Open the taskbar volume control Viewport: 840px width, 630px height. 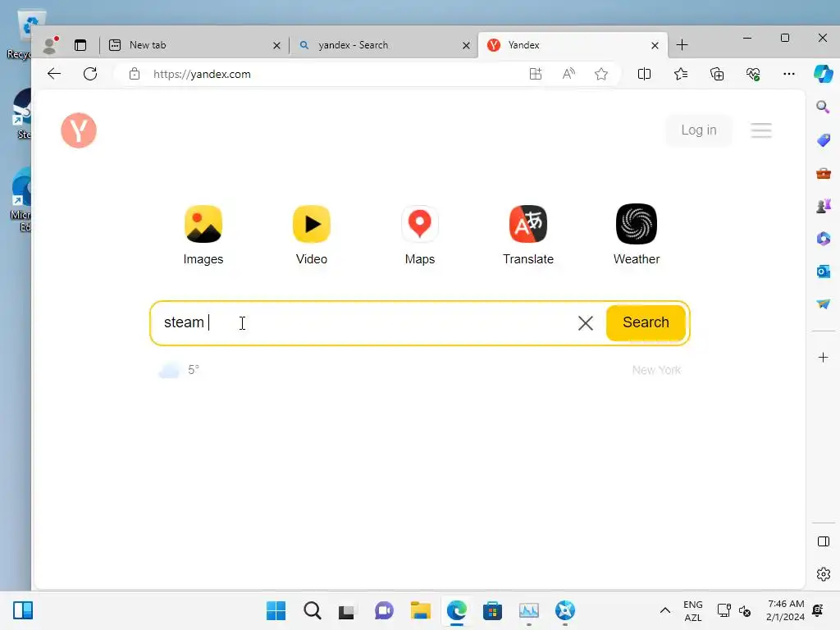[745, 610]
